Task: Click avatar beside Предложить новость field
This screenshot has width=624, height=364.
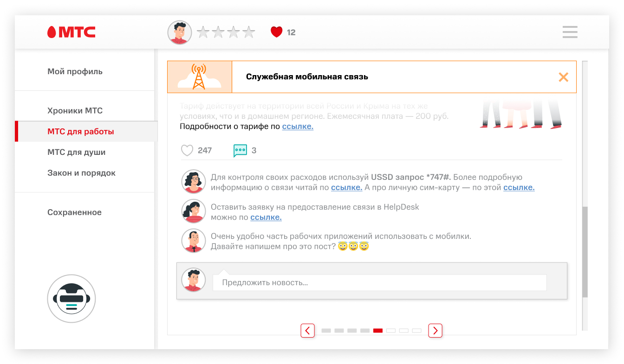Action: tap(193, 280)
